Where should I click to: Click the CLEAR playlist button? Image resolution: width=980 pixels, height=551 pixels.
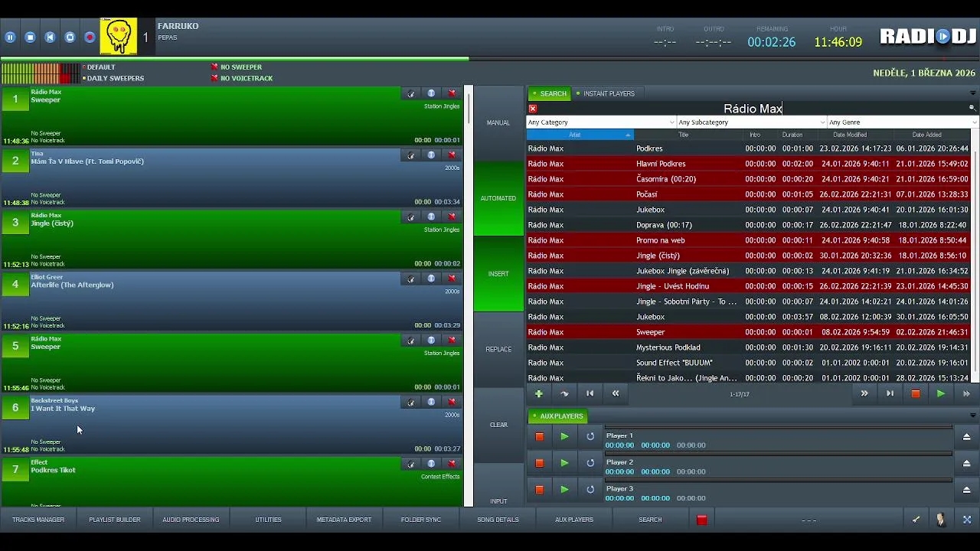pos(498,425)
